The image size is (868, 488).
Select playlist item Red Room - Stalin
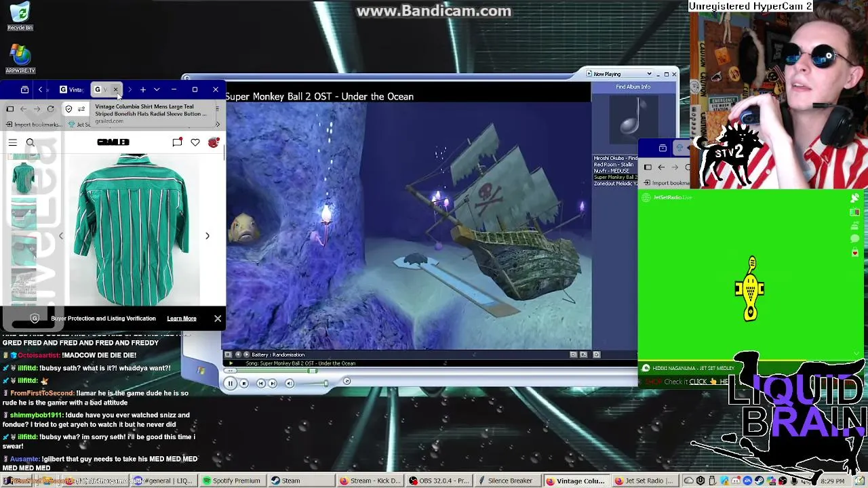tap(615, 165)
